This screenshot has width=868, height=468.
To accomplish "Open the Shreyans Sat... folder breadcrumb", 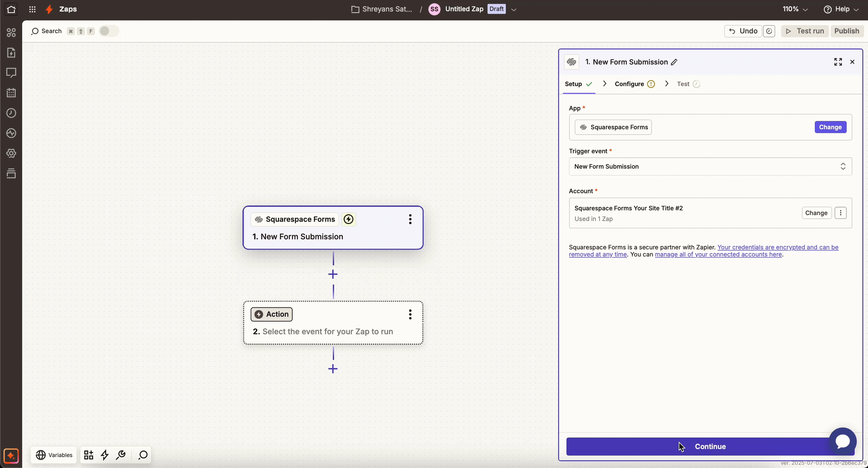I will click(381, 9).
